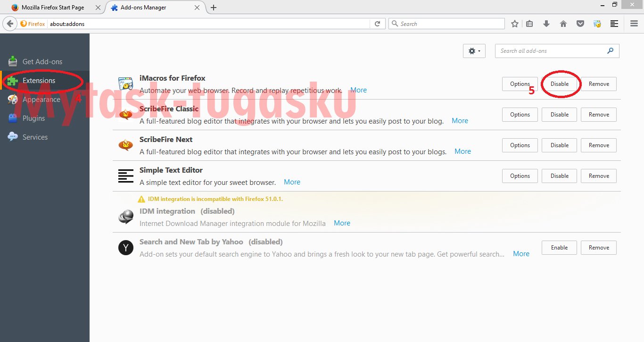Click the Yahoo extension icon
This screenshot has height=342, width=644.
[126, 248]
